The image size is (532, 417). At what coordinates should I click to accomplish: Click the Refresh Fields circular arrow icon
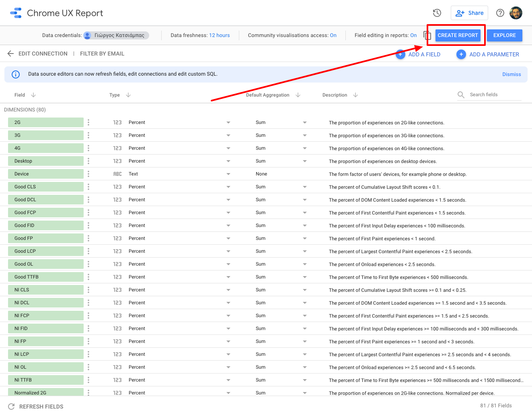pos(11,407)
